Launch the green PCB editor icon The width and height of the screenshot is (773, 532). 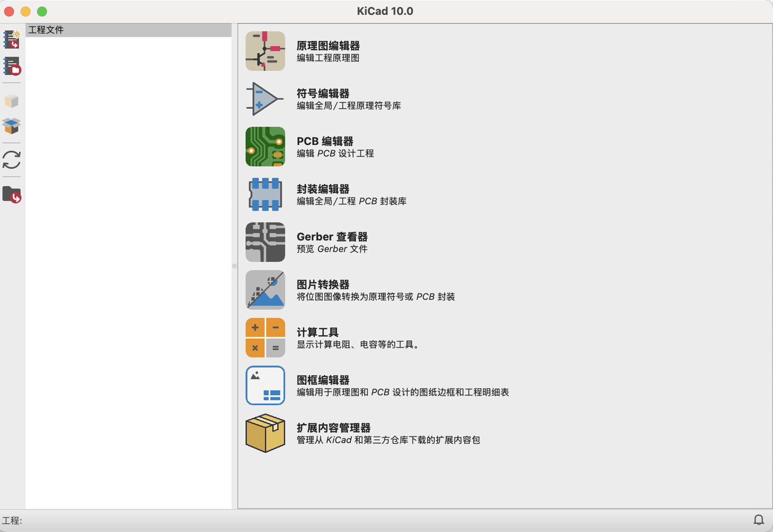tap(265, 147)
